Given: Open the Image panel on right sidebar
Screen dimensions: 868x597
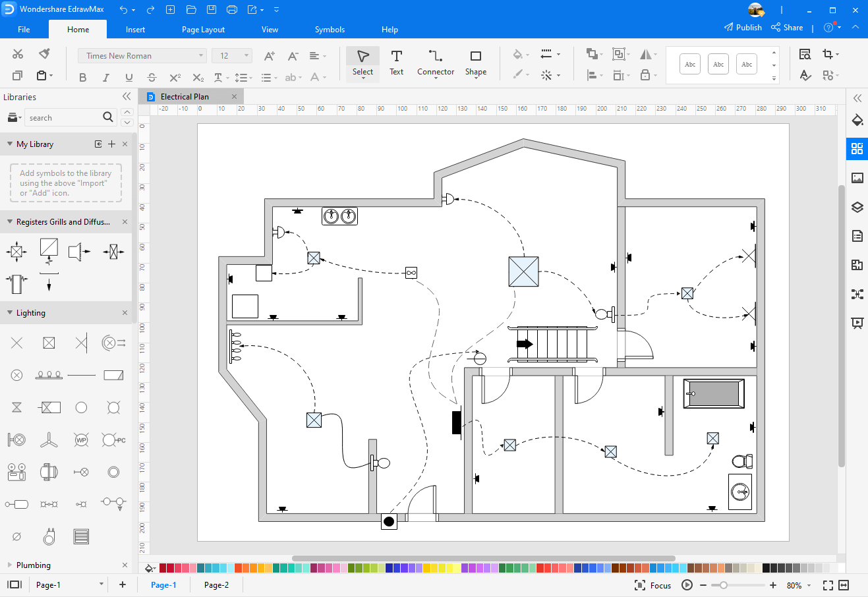Looking at the screenshot, I should [x=857, y=178].
